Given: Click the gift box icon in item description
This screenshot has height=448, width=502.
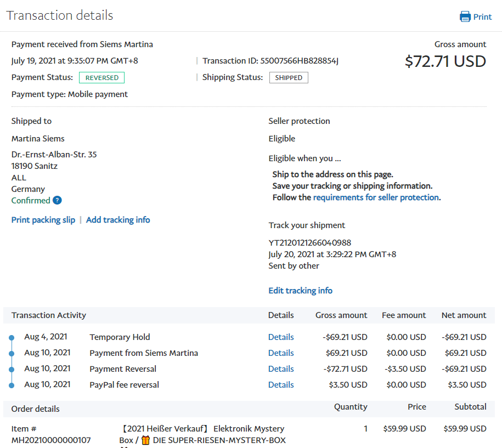Looking at the screenshot, I should 145,440.
